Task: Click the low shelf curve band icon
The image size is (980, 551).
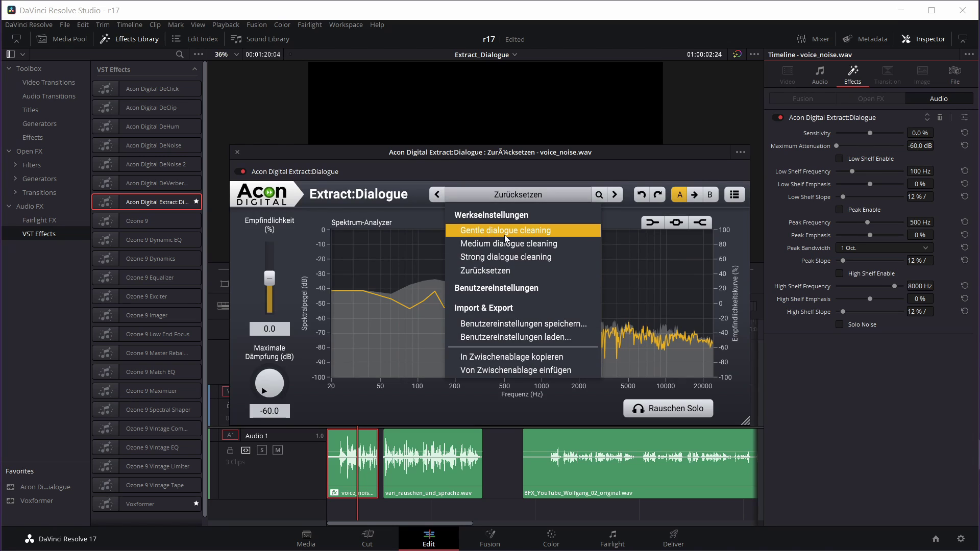Action: tap(653, 222)
